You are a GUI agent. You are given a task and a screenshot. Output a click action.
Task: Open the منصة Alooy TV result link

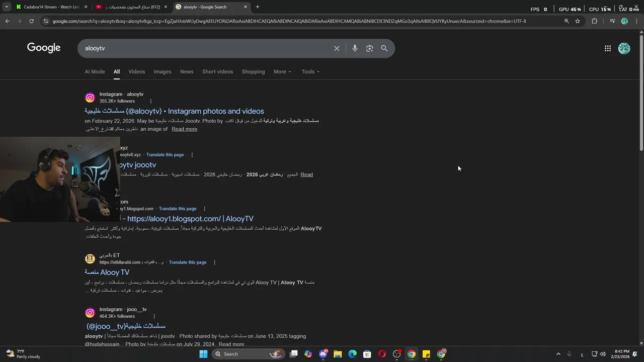[107, 273]
